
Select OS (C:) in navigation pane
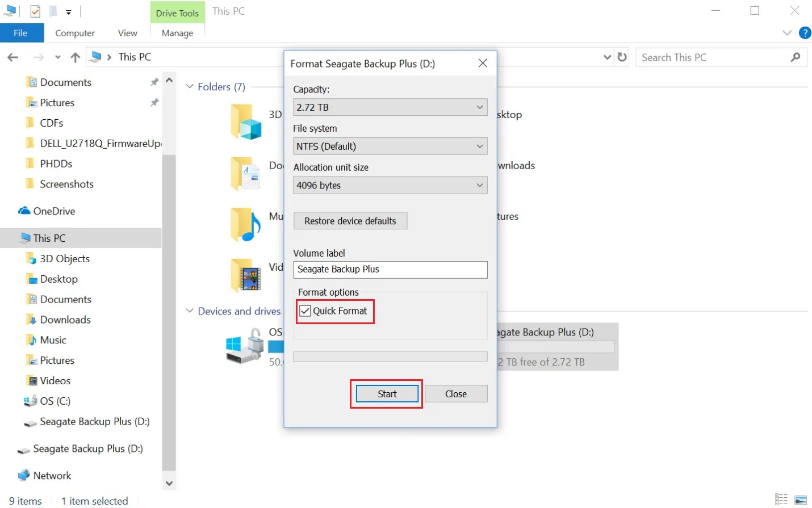[x=47, y=401]
